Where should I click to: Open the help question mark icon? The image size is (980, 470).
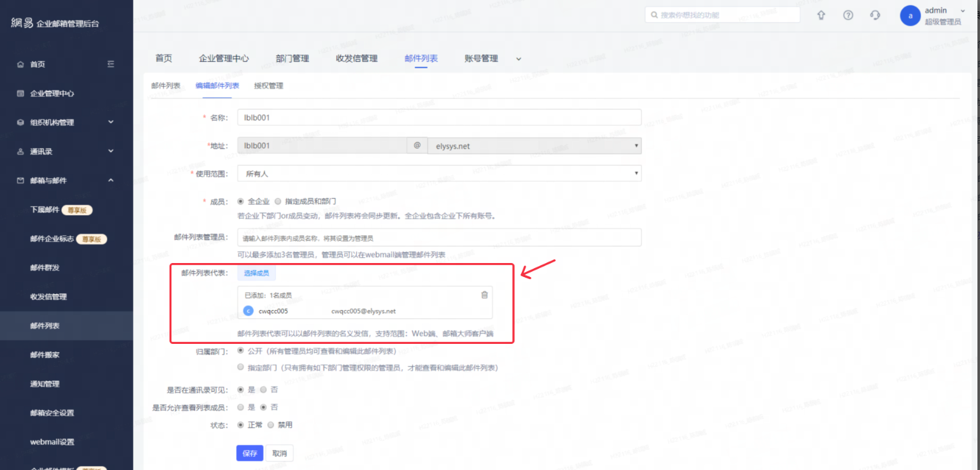point(848,15)
